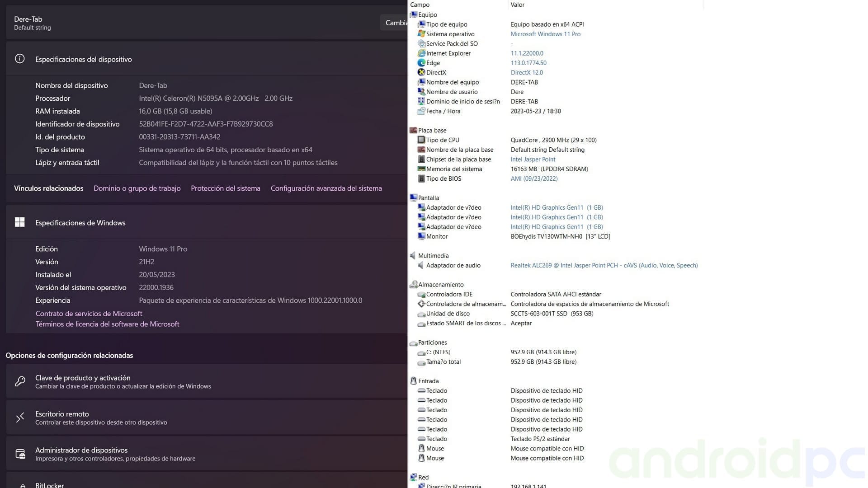Select the SCCTS-603-001T SSD disk value
The height and width of the screenshot is (488, 868).
coord(552,314)
